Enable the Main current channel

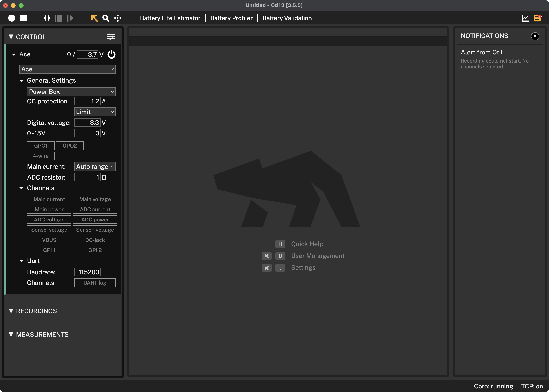49,199
